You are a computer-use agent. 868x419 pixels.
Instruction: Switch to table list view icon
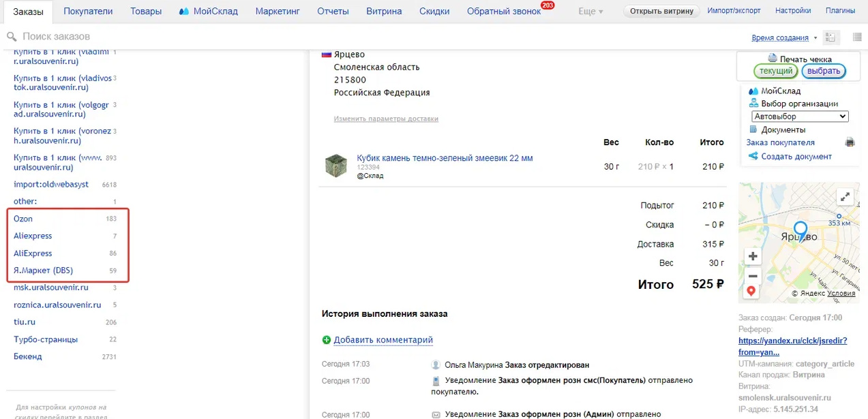click(x=856, y=37)
